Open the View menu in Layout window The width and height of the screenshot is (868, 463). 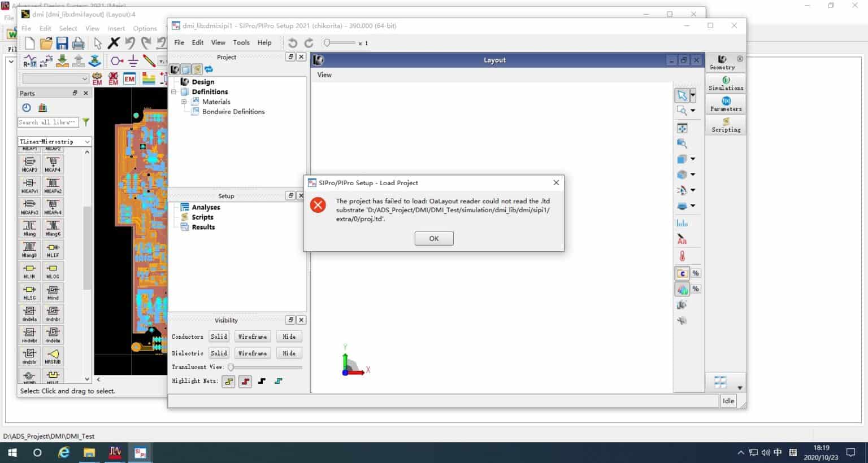point(324,75)
